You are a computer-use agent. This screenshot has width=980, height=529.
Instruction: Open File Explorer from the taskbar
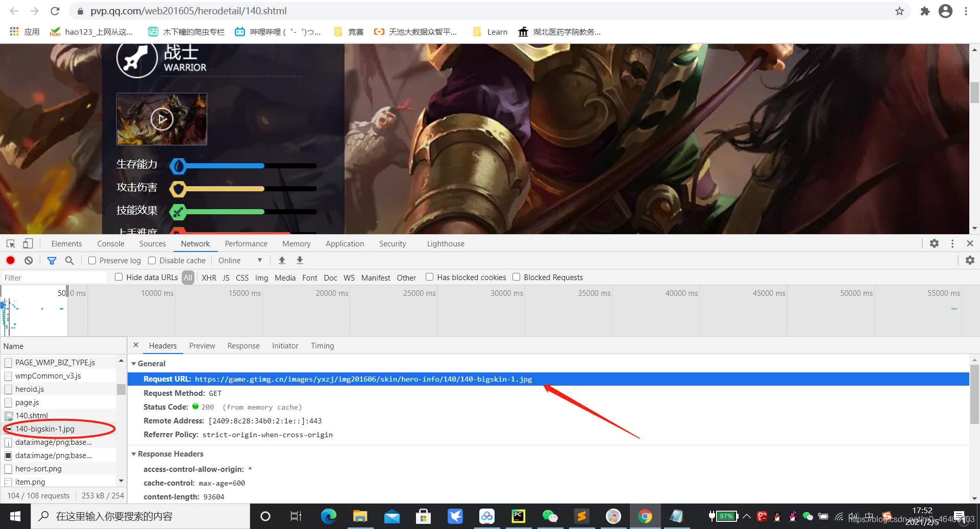360,516
